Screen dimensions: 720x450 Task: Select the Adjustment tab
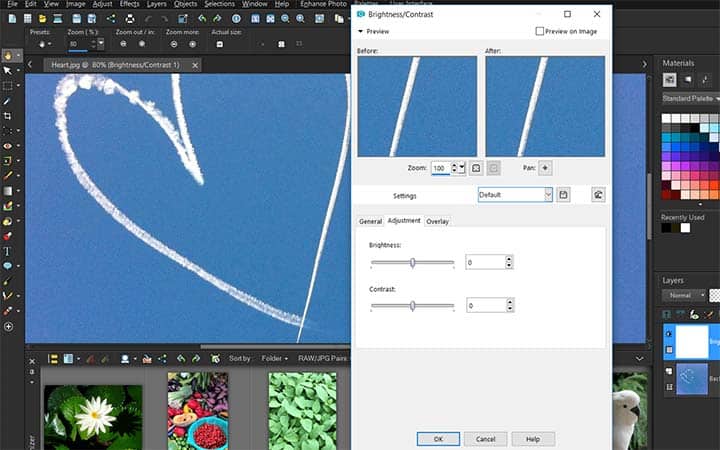[404, 221]
